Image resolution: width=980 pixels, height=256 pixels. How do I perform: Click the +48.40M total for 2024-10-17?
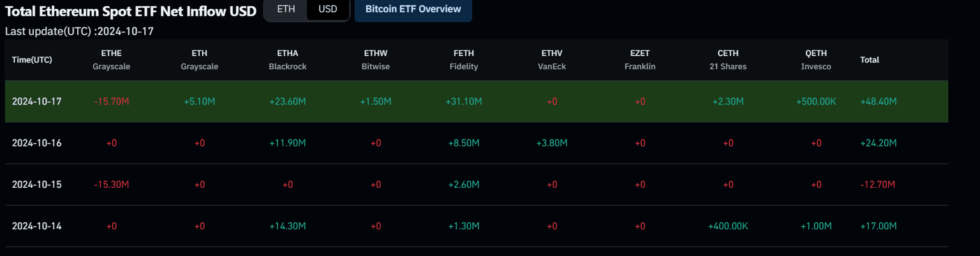pyautogui.click(x=879, y=101)
